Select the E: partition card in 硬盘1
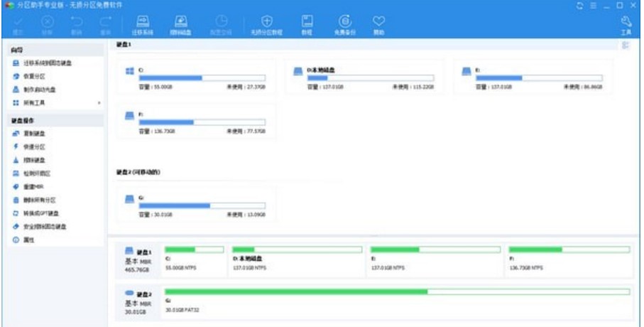 pos(533,77)
